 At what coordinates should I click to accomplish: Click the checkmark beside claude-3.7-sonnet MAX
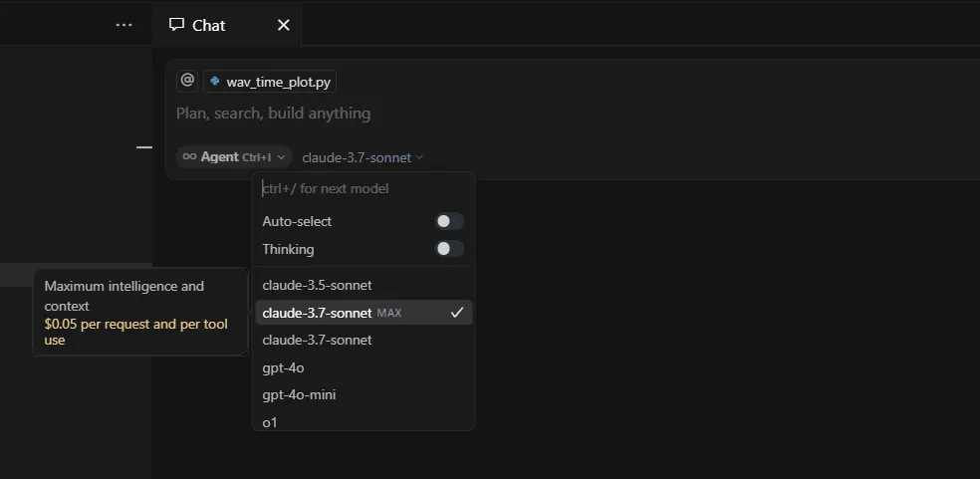(457, 312)
